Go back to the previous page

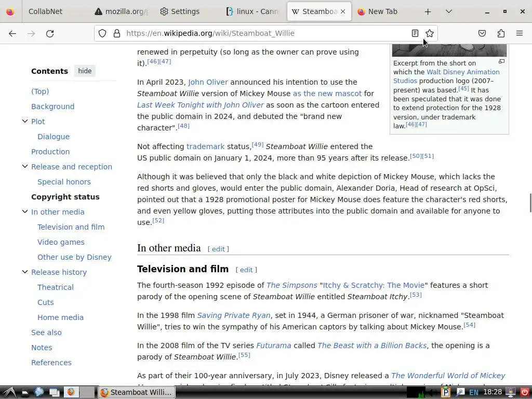12,33
